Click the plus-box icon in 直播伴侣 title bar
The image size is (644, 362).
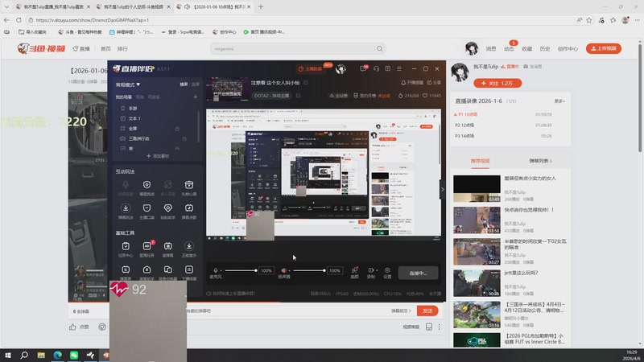click(388, 69)
